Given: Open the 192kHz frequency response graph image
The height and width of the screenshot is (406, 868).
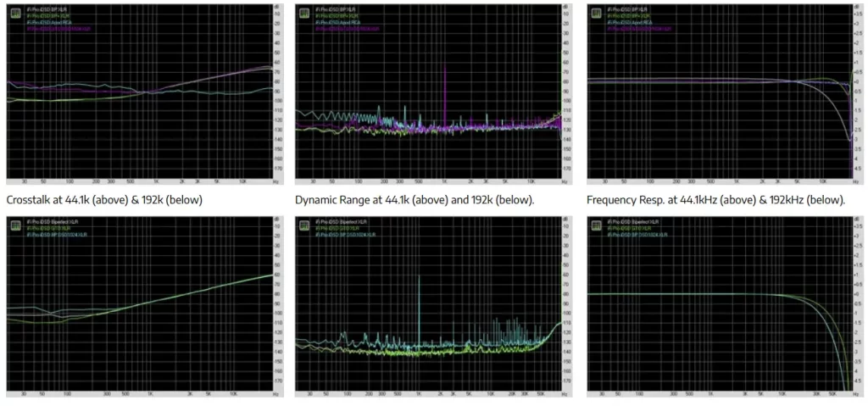Looking at the screenshot, I should click(726, 307).
